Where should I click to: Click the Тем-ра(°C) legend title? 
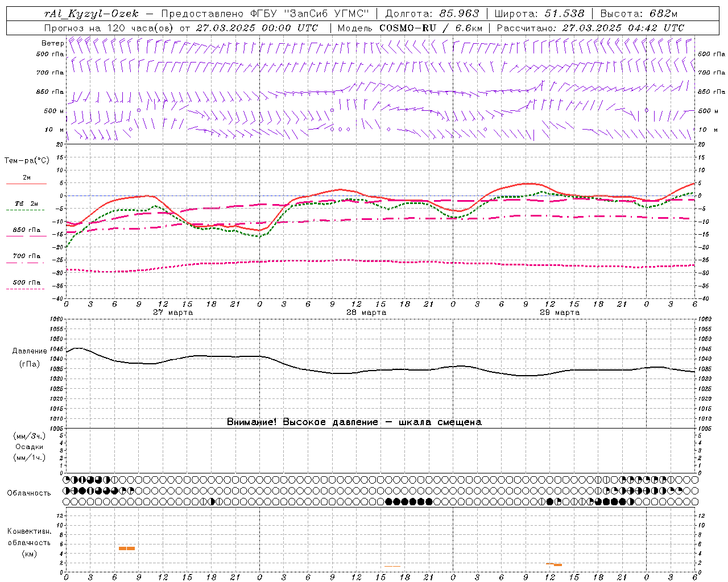coord(27,161)
